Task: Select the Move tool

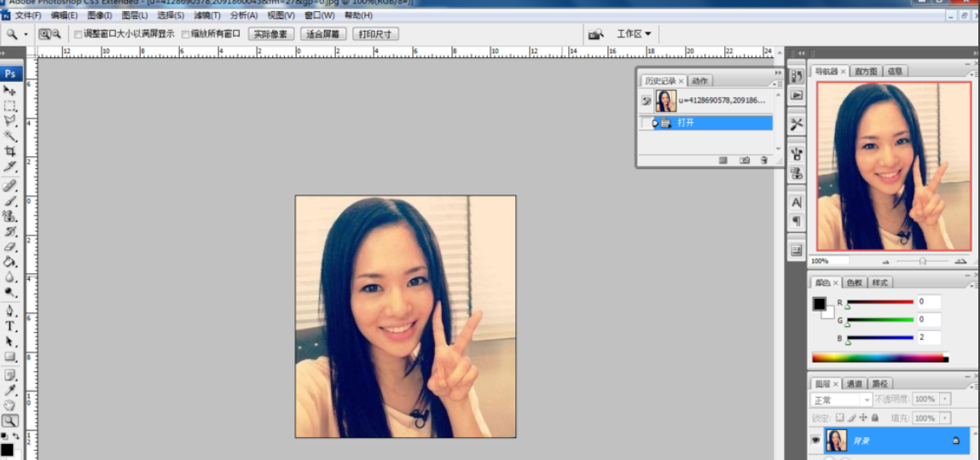Action: pos(10,90)
